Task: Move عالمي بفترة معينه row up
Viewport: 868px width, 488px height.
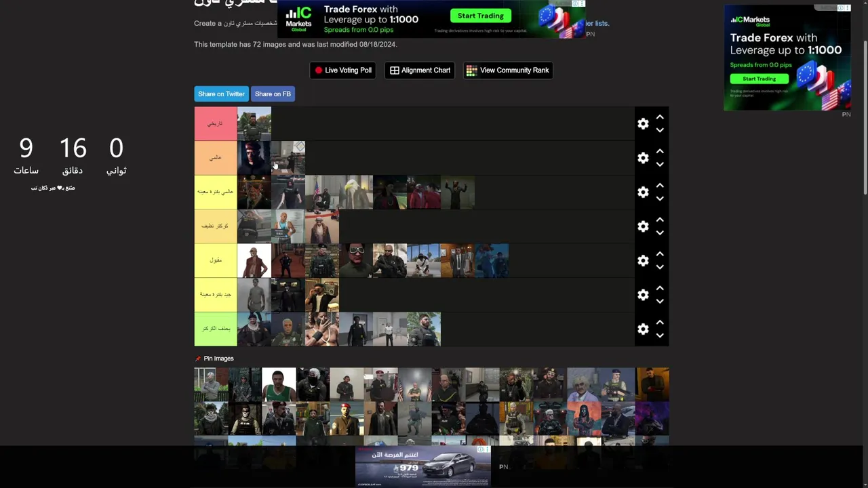Action: [x=660, y=186]
